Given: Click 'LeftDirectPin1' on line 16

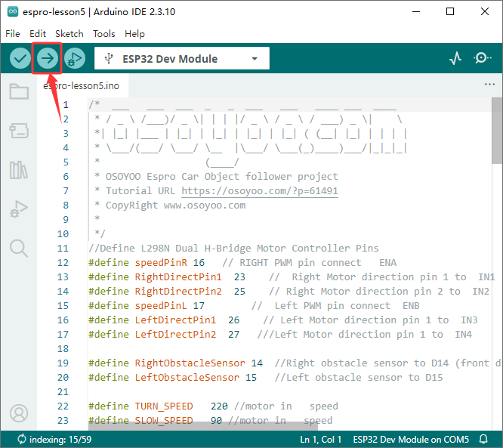Looking at the screenshot, I should 175,320.
